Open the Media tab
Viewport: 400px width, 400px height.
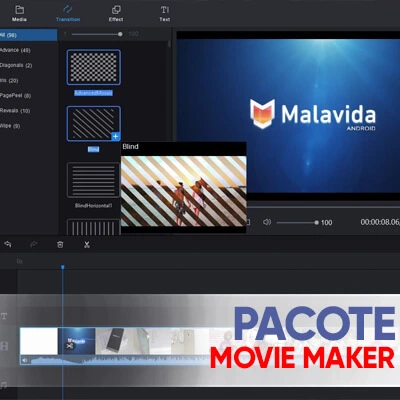coord(19,14)
